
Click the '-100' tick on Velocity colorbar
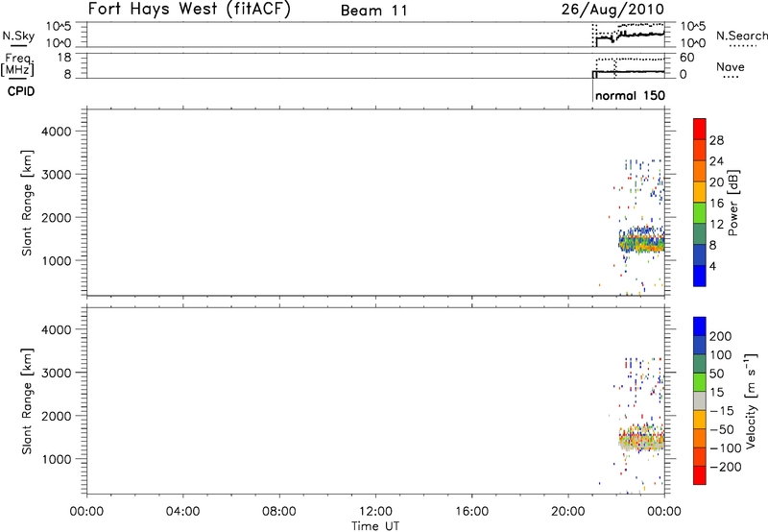pos(725,448)
